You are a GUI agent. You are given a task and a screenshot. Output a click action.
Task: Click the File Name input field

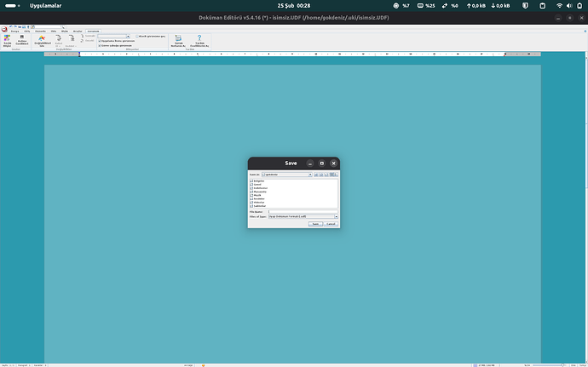(303, 211)
